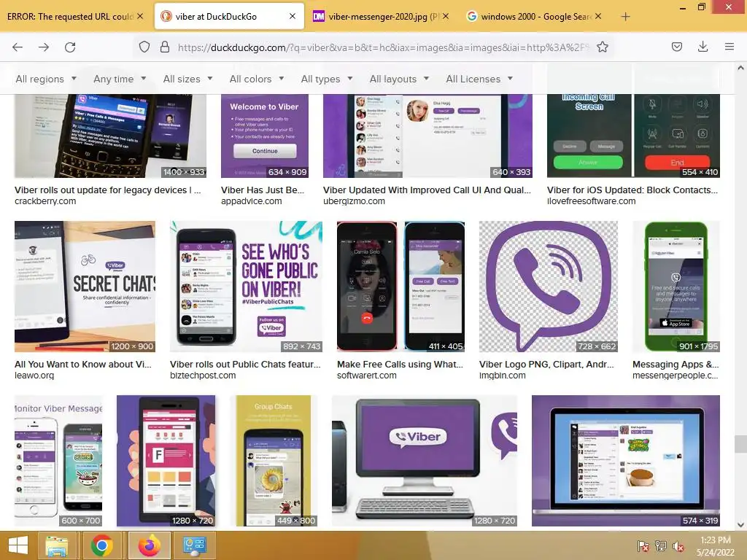
Task: Select SEE WHO'S GONE PUBLIC ON VIBER image
Action: pos(247,286)
